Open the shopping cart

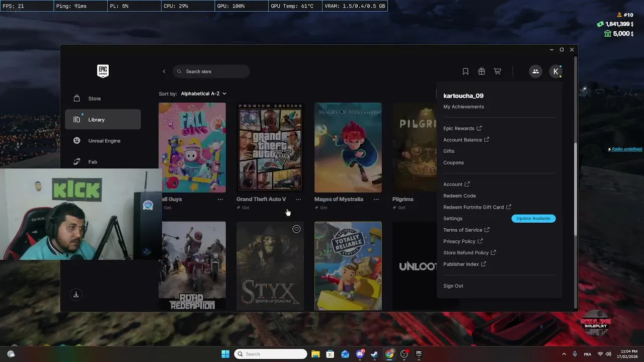point(498,71)
